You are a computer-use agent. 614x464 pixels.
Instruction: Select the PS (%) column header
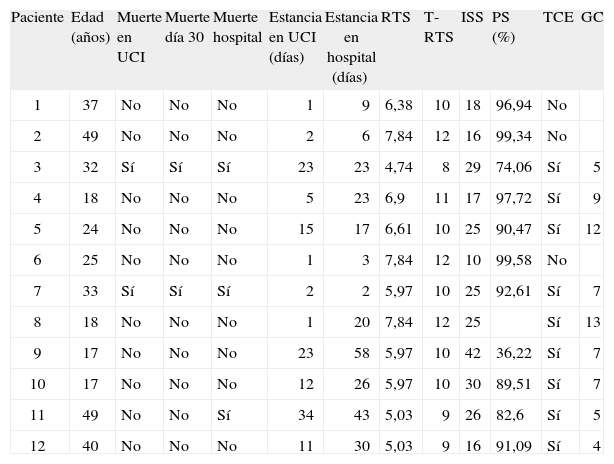tap(503, 28)
